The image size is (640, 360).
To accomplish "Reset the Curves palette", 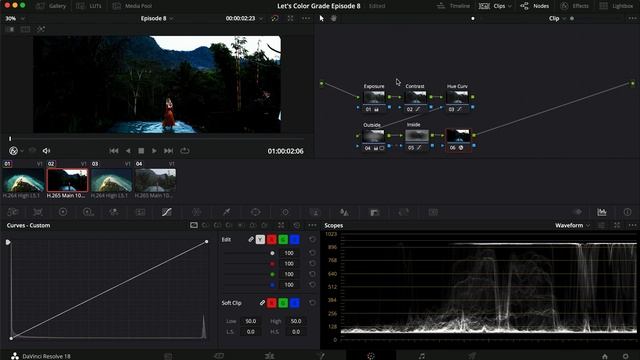I will click(x=297, y=225).
